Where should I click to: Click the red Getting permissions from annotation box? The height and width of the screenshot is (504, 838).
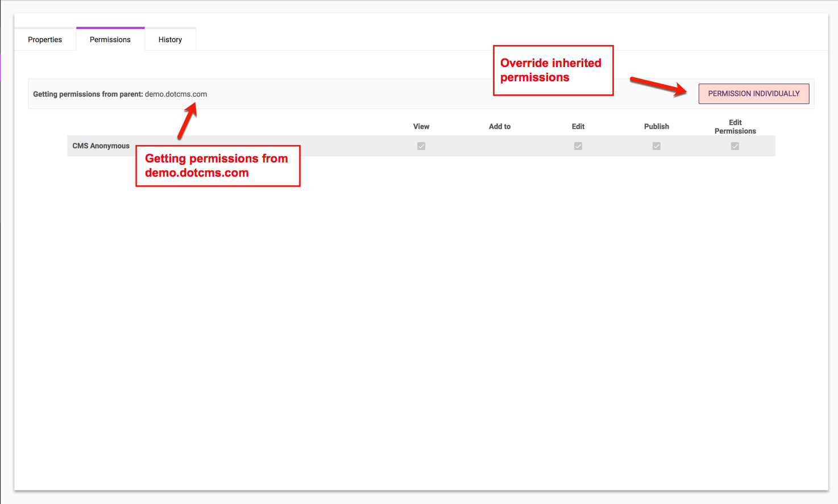tap(217, 166)
